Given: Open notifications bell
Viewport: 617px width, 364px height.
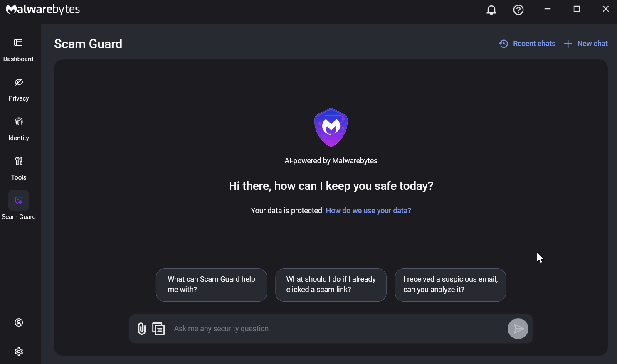Looking at the screenshot, I should coord(491,10).
